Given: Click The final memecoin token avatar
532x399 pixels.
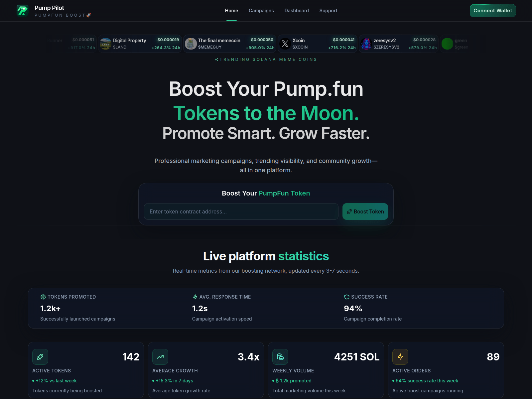Looking at the screenshot, I should tap(191, 44).
